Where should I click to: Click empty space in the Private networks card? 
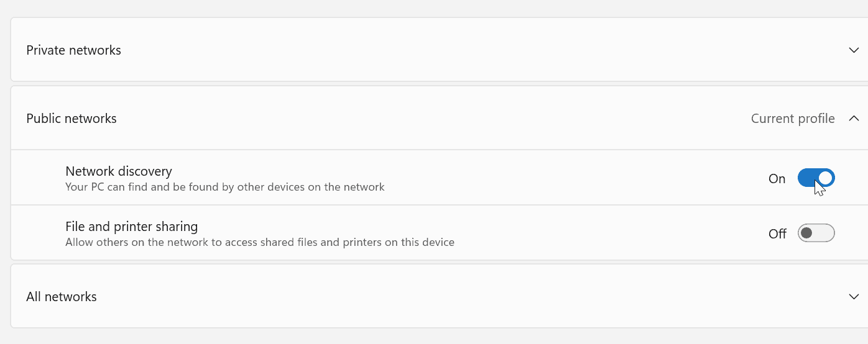435,50
